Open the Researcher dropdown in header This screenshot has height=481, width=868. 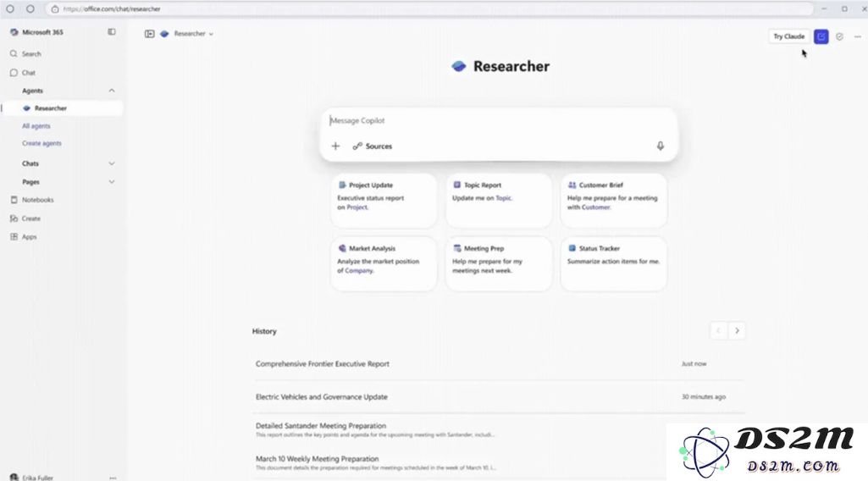click(x=193, y=34)
